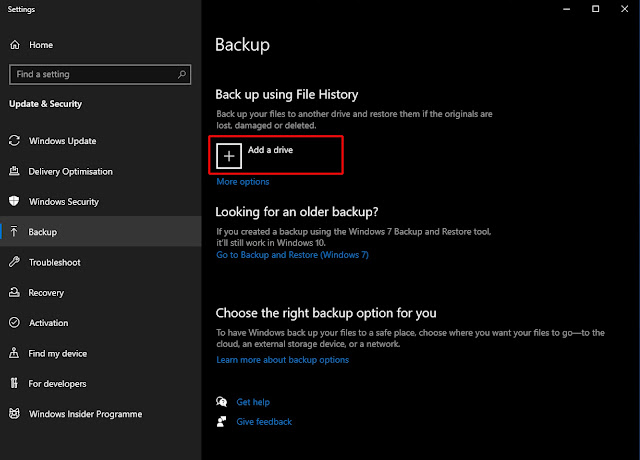640x460 pixels.
Task: Open the For developers section
Action: (x=57, y=384)
